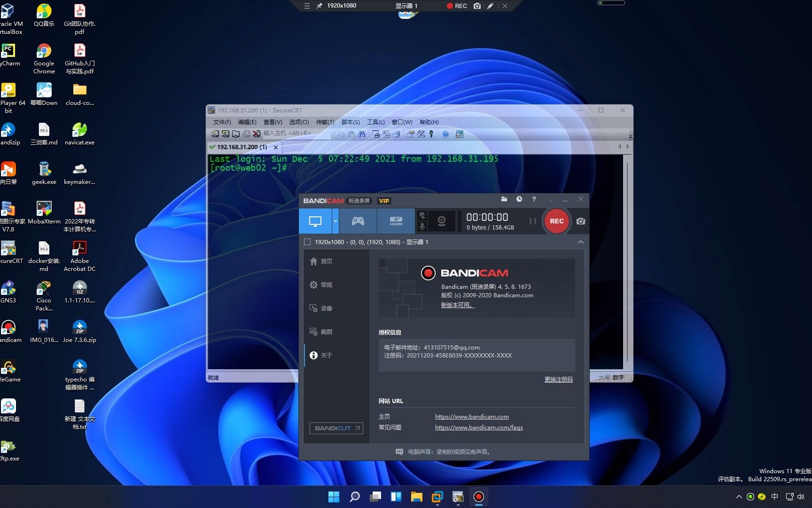
Task: Click SecureCRT Paste toolbar icon
Action: coord(351,134)
